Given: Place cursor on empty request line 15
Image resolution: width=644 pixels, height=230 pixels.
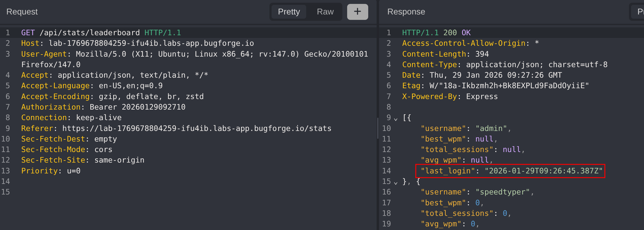Looking at the screenshot, I should (90, 192).
